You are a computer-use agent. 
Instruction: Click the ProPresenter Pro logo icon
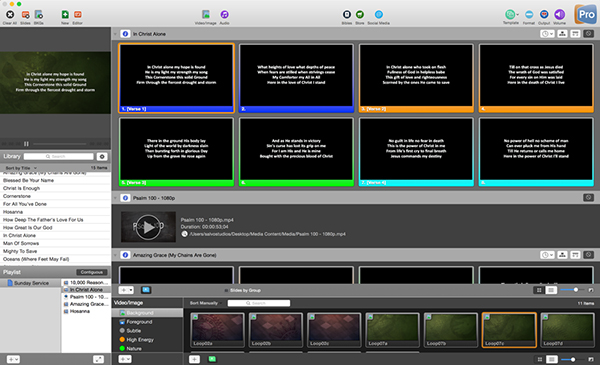(x=585, y=14)
